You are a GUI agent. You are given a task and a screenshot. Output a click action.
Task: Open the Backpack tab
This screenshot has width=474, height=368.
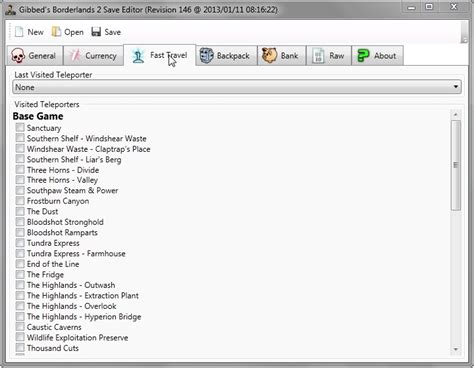click(226, 56)
